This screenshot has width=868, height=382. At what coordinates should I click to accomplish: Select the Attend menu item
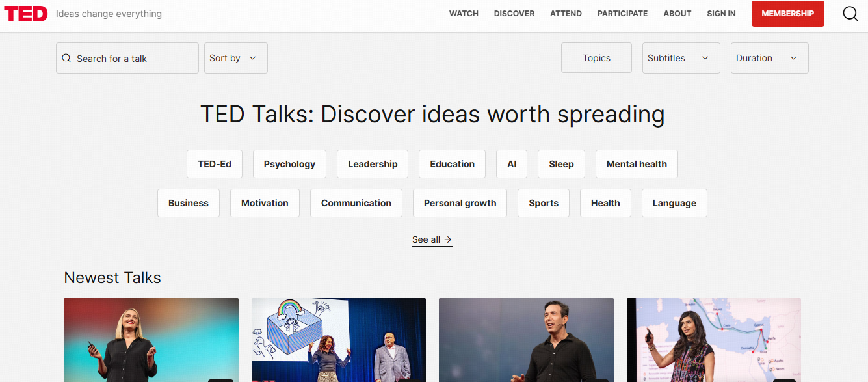coord(566,14)
